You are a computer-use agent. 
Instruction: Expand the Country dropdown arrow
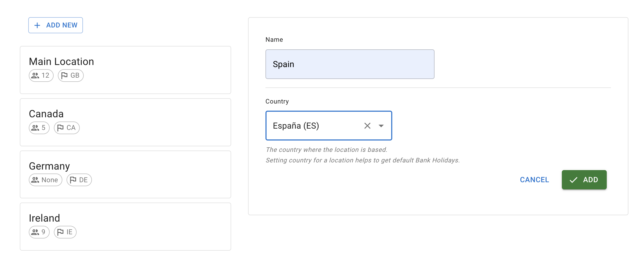[381, 126]
